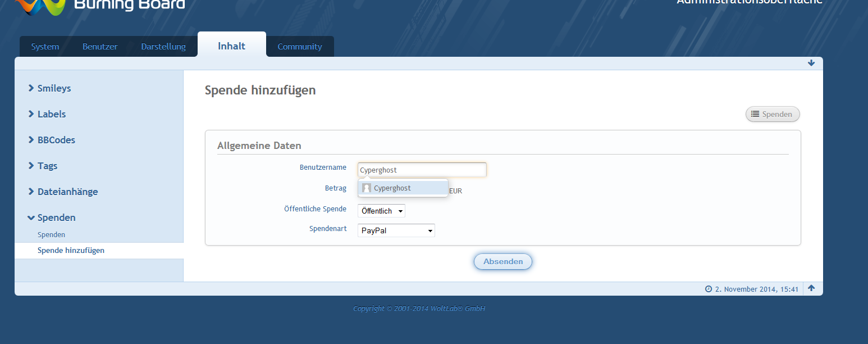The image size is (868, 344).
Task: Expand the BBCodes menu group
Action: [x=52, y=140]
